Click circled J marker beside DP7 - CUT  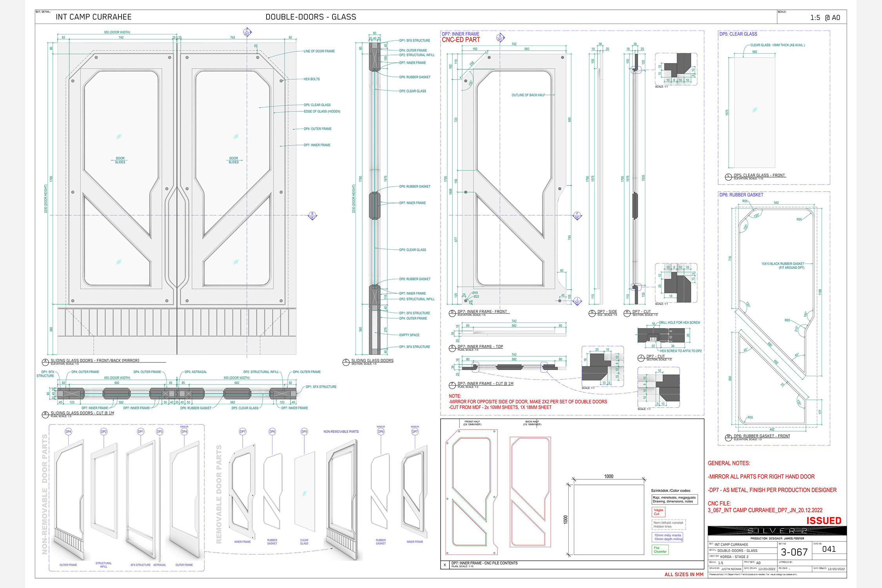[x=641, y=358]
